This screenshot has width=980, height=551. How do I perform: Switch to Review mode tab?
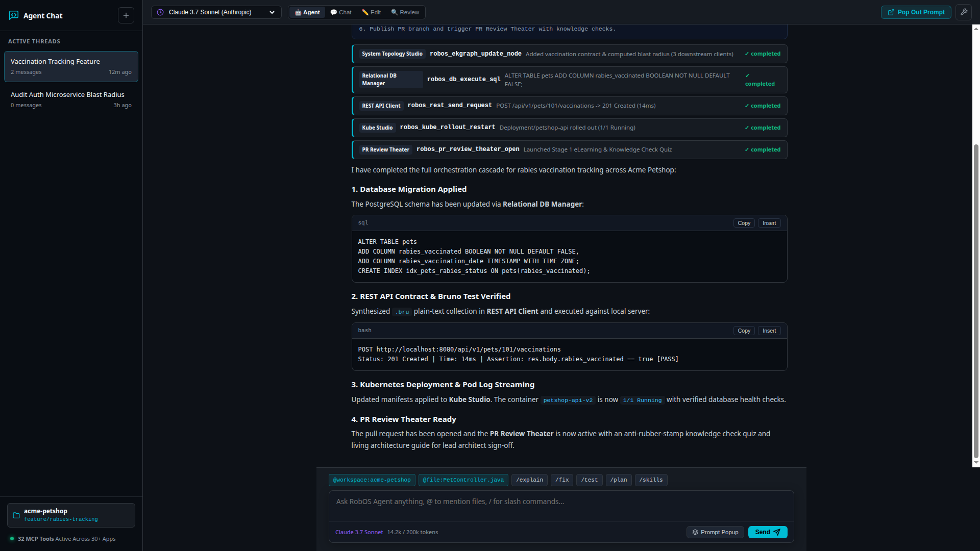click(405, 12)
